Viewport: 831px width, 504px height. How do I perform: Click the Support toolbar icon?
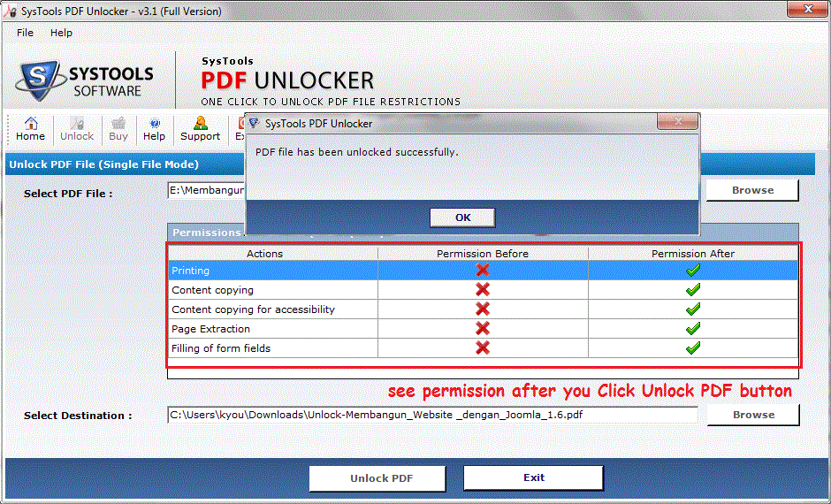(x=200, y=129)
